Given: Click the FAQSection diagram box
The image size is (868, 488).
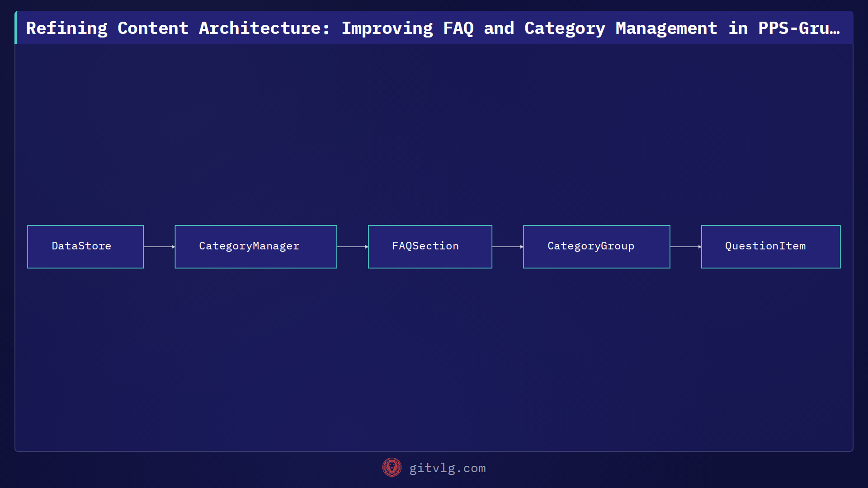Looking at the screenshot, I should [x=430, y=247].
